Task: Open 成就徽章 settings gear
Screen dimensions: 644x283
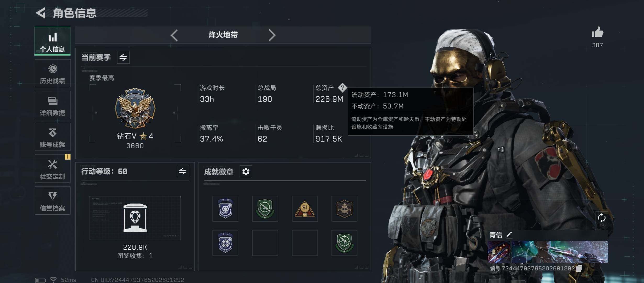Action: (246, 172)
